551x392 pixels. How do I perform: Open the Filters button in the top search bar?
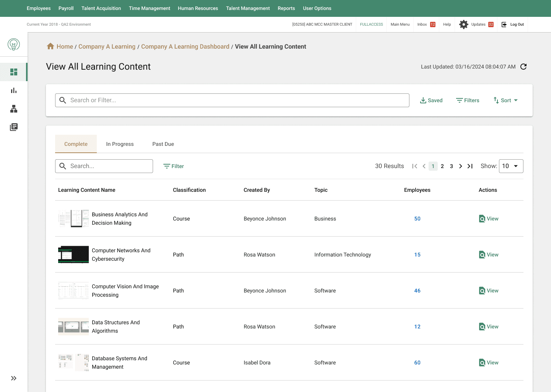468,100
